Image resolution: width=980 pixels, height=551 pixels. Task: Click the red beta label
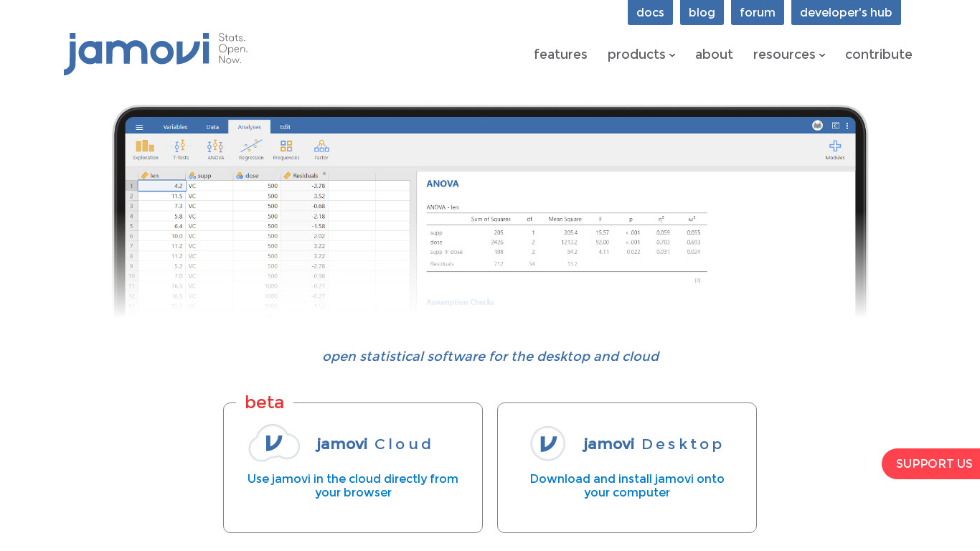click(264, 402)
